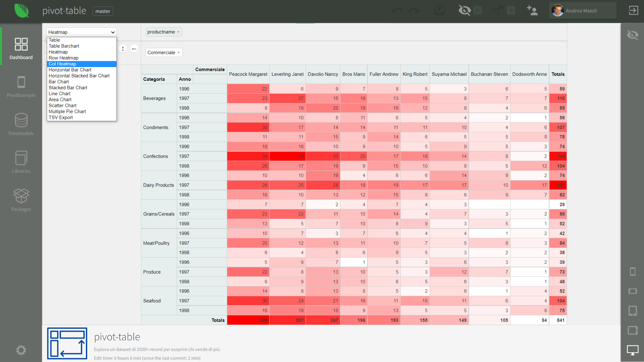Click the Bros Mario column header
This screenshot has width=644, height=362.
click(354, 74)
